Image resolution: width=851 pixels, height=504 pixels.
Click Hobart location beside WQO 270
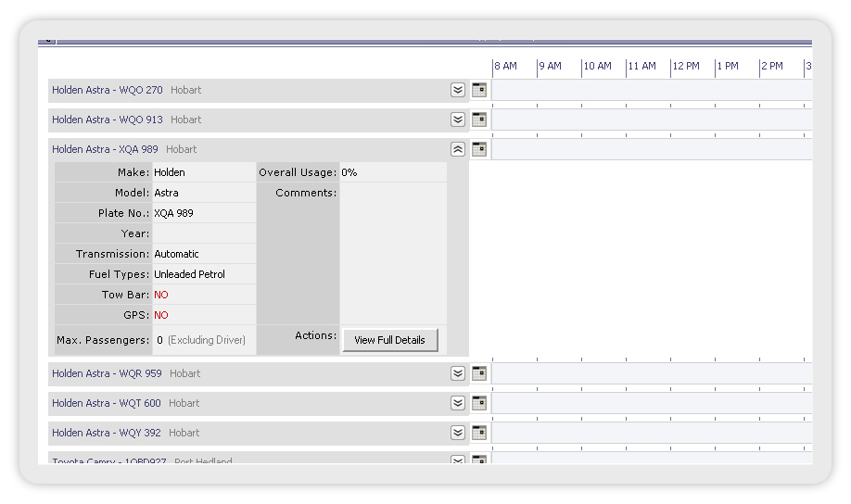(186, 90)
